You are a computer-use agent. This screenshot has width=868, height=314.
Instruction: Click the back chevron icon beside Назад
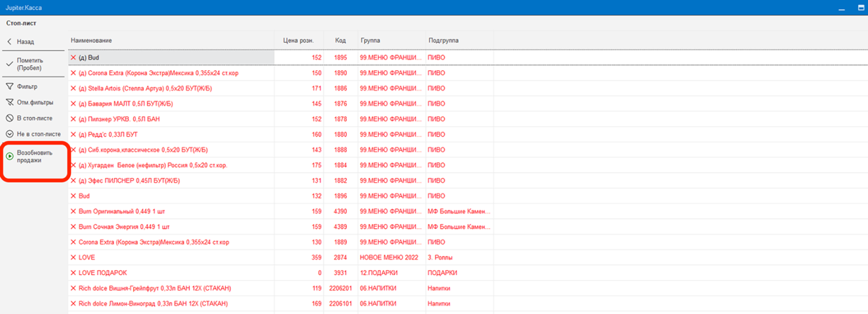click(10, 42)
